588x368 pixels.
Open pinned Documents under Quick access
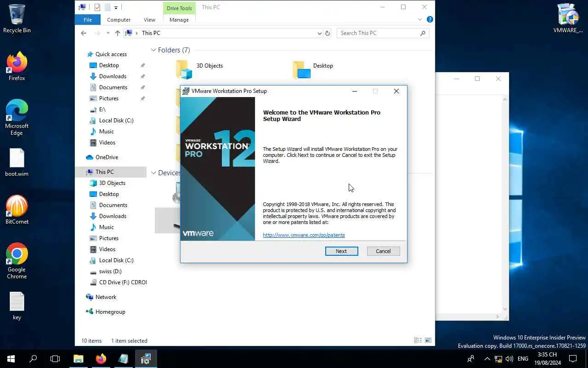tap(113, 87)
